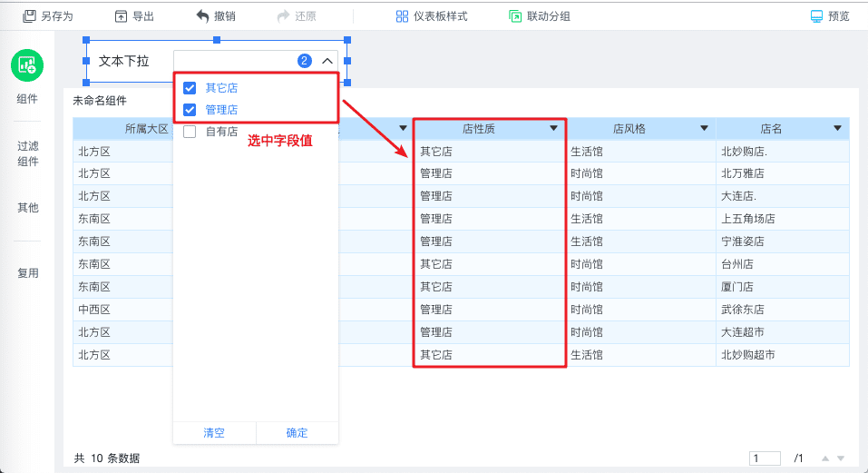Click 其它店 in the 厦门店 row
Image resolution: width=868 pixels, height=473 pixels.
pos(435,287)
